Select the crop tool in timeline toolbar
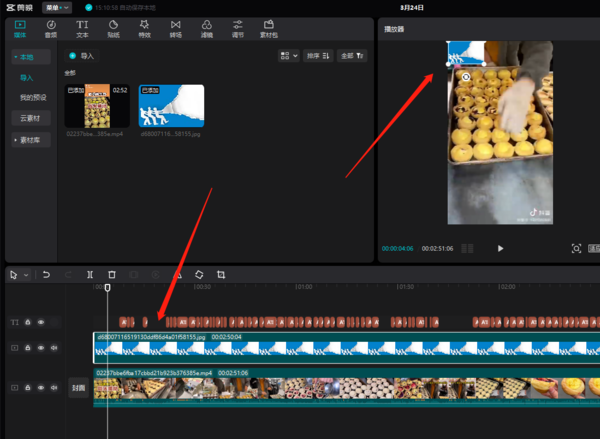 tap(221, 274)
